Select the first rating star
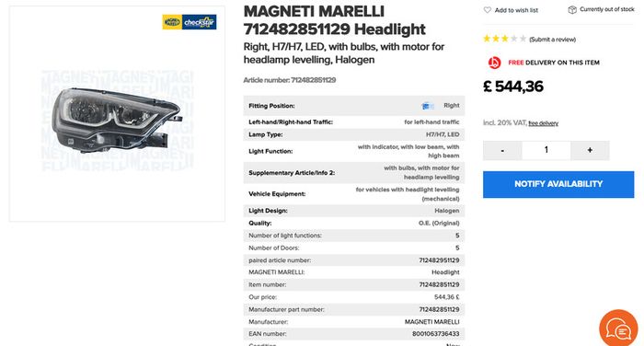The image size is (644, 346). pos(487,39)
